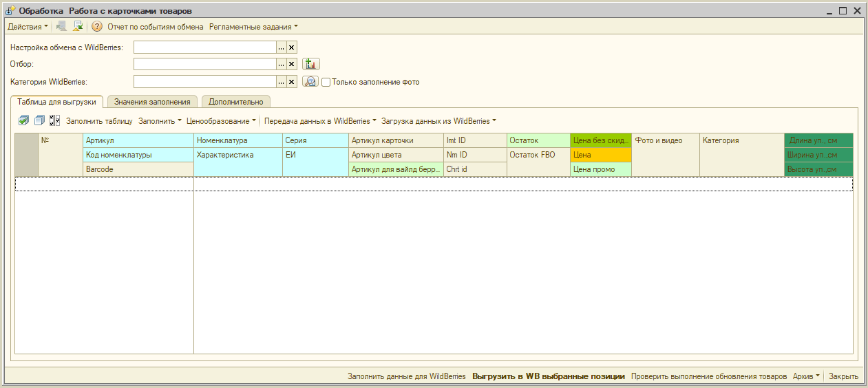Click the Характеристика column header
The image size is (868, 388).
[238, 162]
